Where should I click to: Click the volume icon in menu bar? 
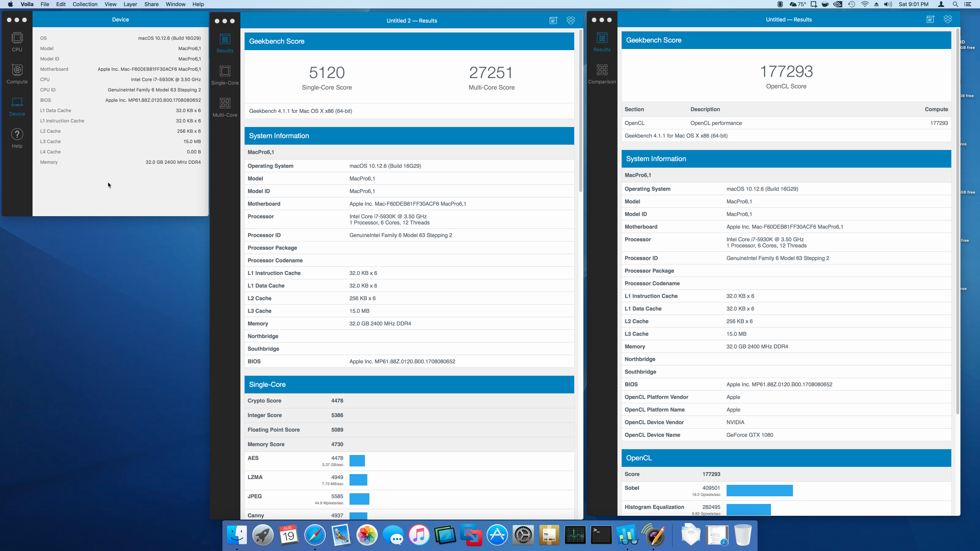click(x=888, y=4)
